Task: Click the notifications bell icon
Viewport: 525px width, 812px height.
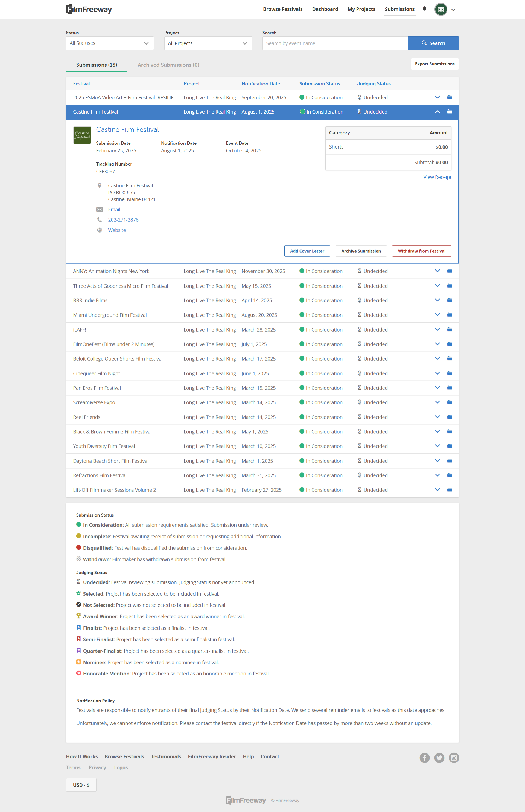Action: pyautogui.click(x=424, y=9)
